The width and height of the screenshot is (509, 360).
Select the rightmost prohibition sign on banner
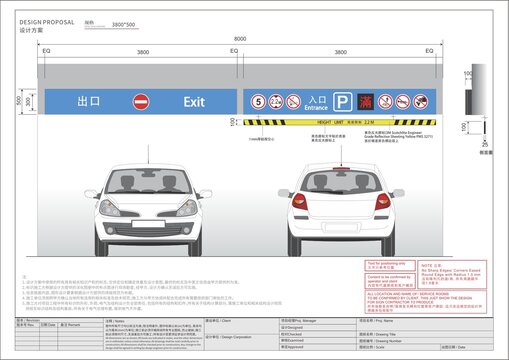point(420,102)
